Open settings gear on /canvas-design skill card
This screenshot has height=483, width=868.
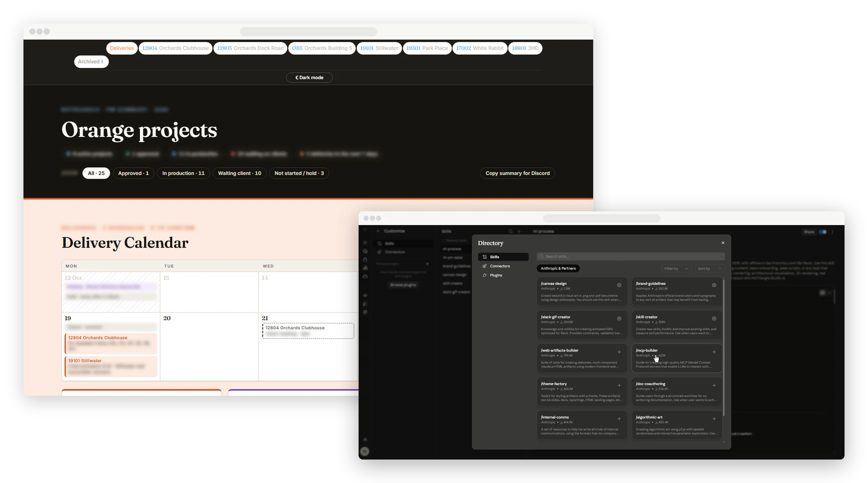coord(619,285)
